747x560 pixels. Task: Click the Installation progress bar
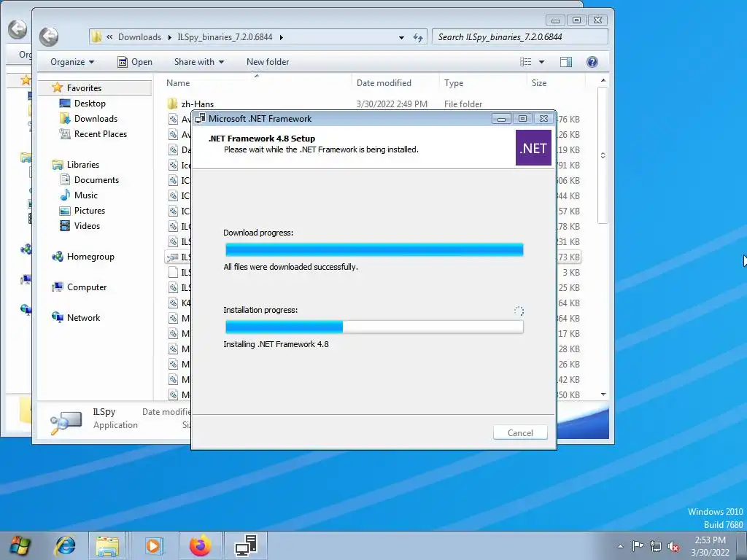click(374, 327)
